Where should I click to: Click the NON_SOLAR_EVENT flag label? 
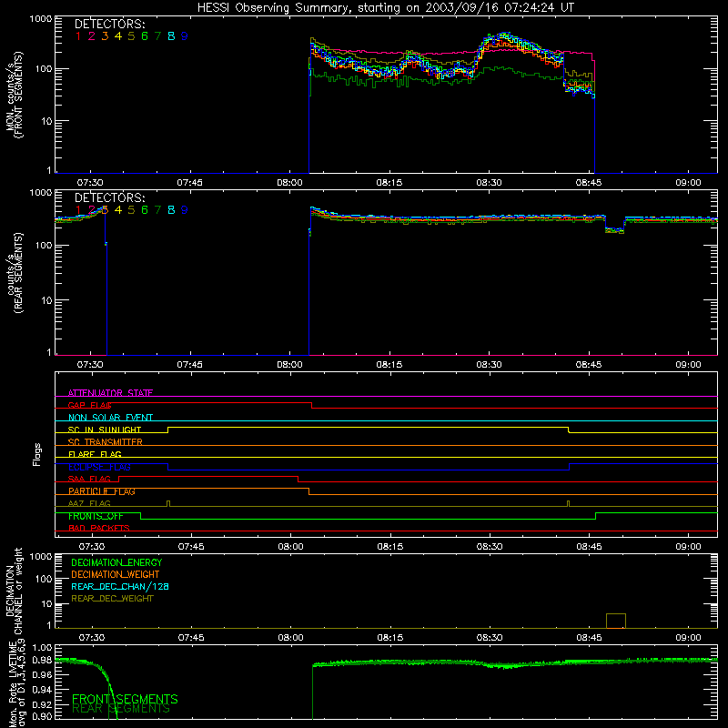click(110, 418)
